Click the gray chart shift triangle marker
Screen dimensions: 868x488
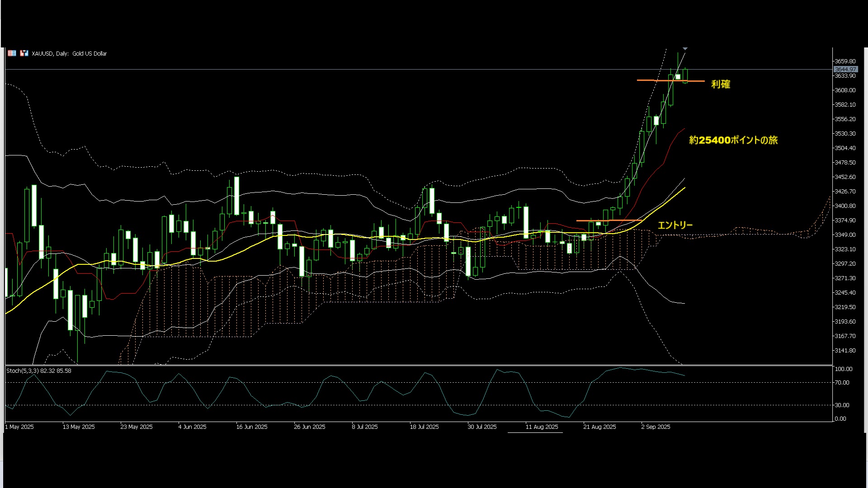685,48
